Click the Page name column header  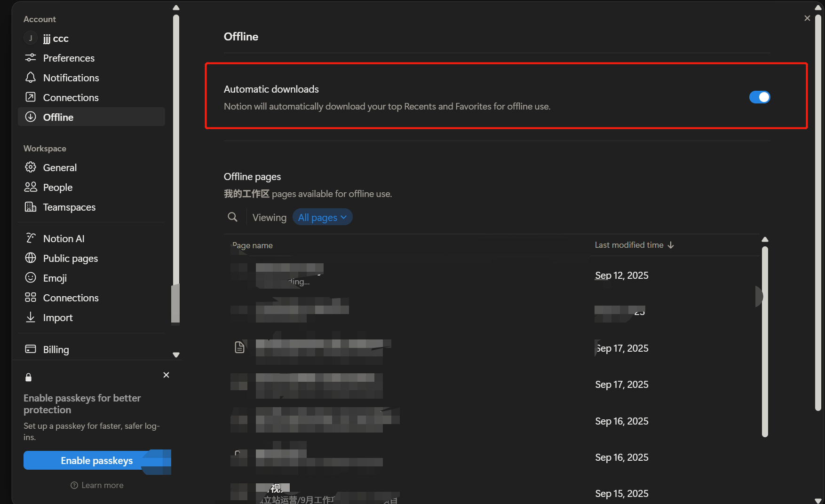(x=253, y=245)
